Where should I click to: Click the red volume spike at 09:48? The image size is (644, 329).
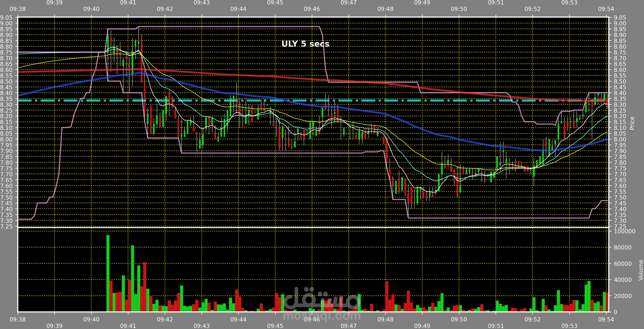[387, 296]
